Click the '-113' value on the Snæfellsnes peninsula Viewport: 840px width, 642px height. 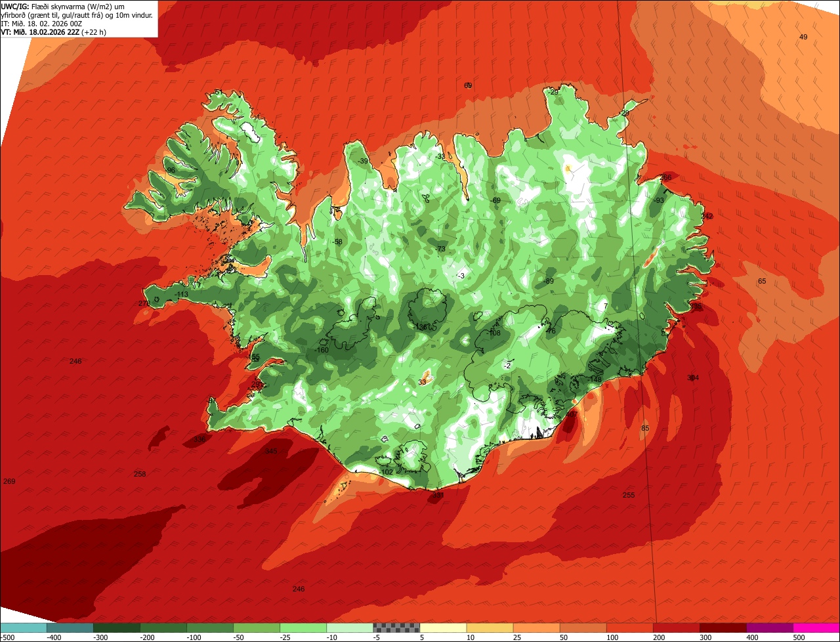[x=182, y=294]
